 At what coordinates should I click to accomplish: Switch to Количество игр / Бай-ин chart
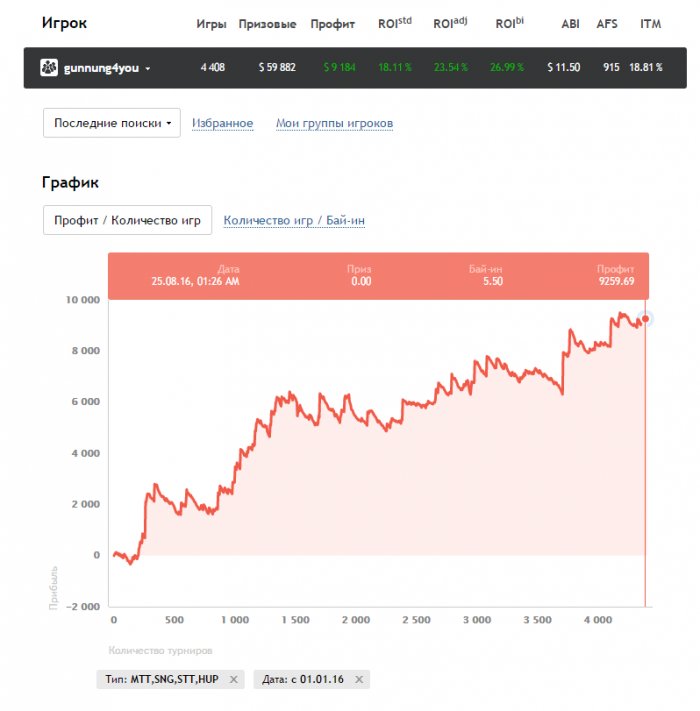[x=294, y=220]
